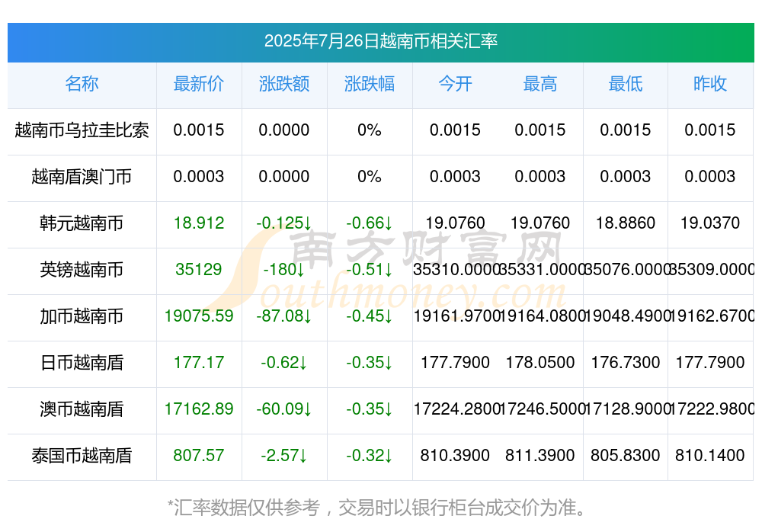
Task: Click previous close 19.0370
Action: click(x=710, y=223)
